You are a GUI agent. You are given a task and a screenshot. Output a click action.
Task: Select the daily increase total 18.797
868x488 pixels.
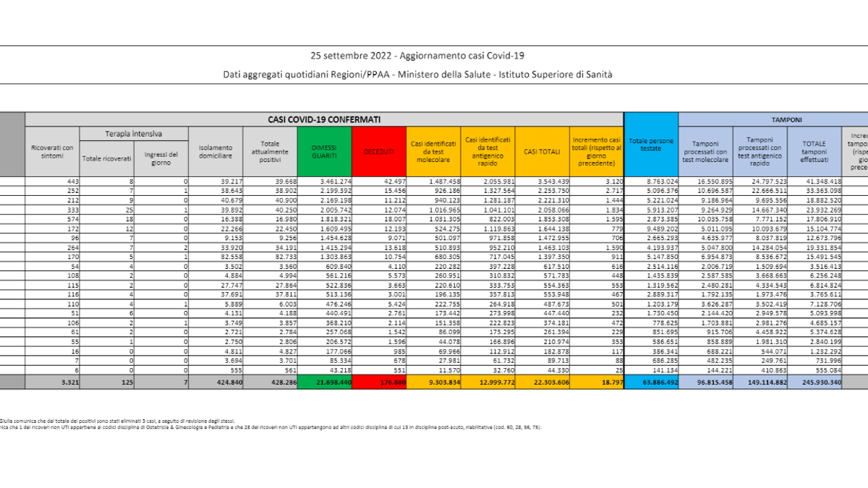(x=597, y=382)
